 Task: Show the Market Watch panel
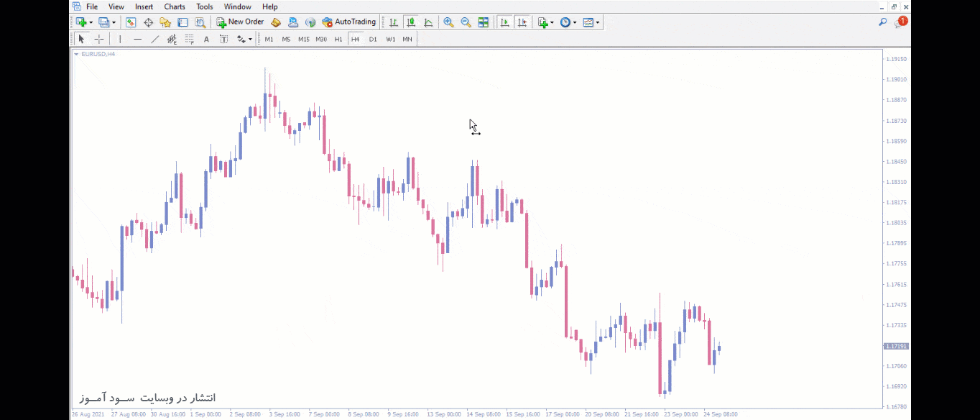tap(131, 22)
